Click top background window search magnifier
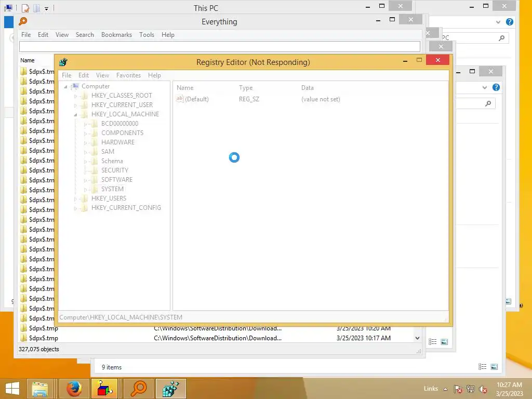 tap(502, 38)
